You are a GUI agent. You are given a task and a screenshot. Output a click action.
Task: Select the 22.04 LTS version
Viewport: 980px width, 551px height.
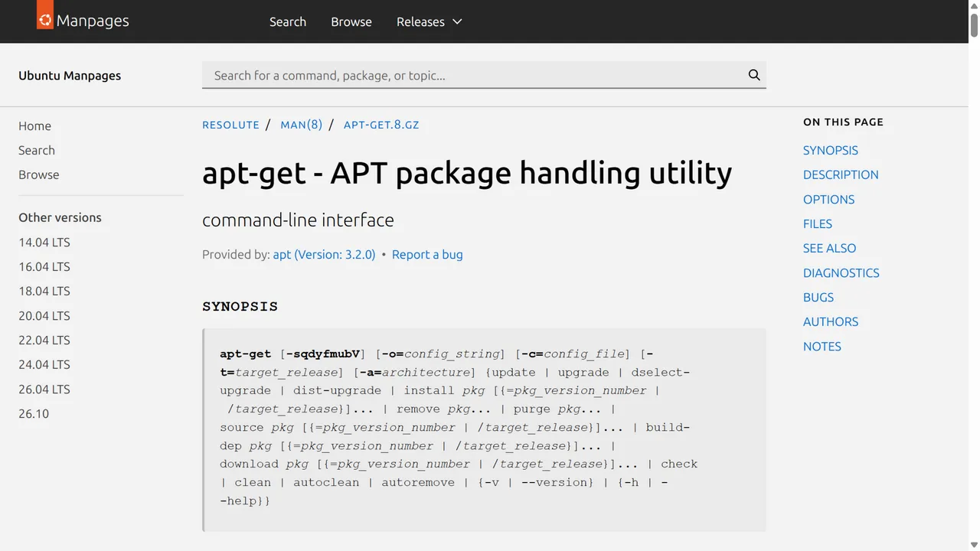(x=44, y=340)
